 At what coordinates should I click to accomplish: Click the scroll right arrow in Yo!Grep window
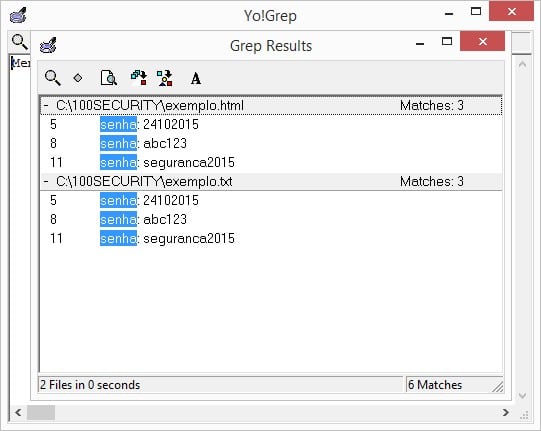506,412
